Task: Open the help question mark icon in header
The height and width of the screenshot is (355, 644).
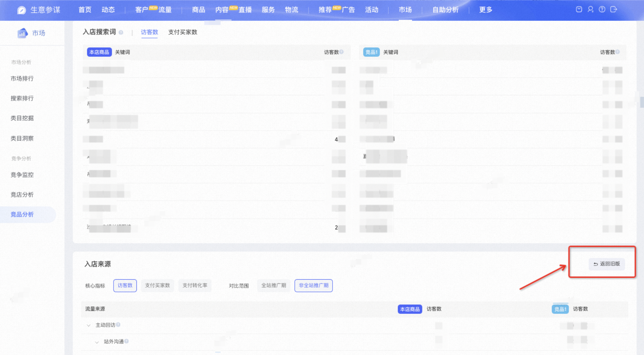Action: [x=602, y=10]
